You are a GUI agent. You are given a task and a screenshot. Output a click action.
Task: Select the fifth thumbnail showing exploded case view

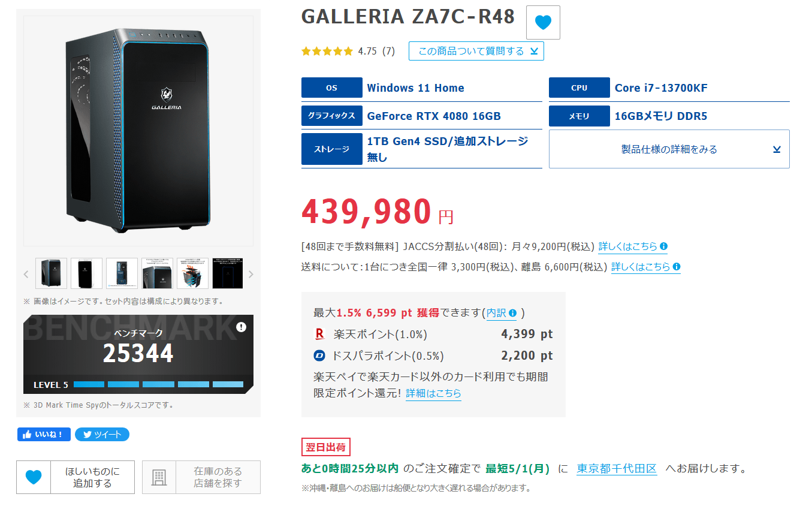[193, 273]
